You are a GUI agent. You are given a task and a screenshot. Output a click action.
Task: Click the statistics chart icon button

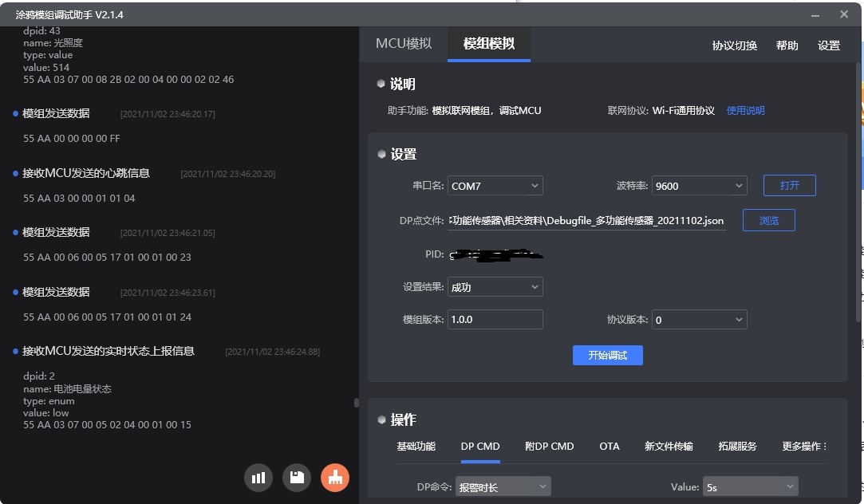[258, 478]
